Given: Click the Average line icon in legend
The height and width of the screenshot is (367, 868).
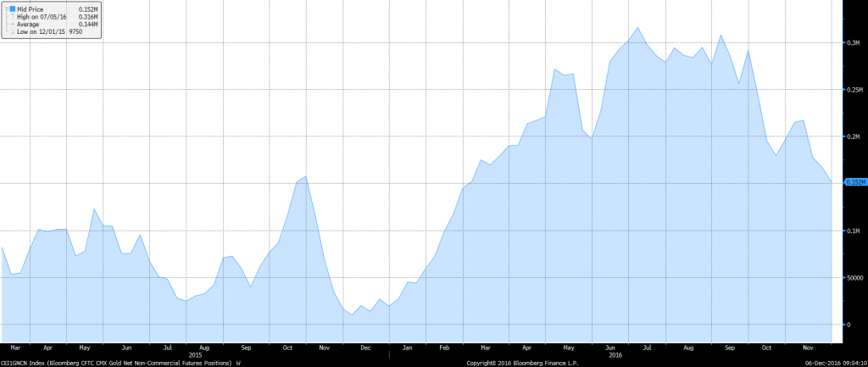Looking at the screenshot, I should (12, 24).
